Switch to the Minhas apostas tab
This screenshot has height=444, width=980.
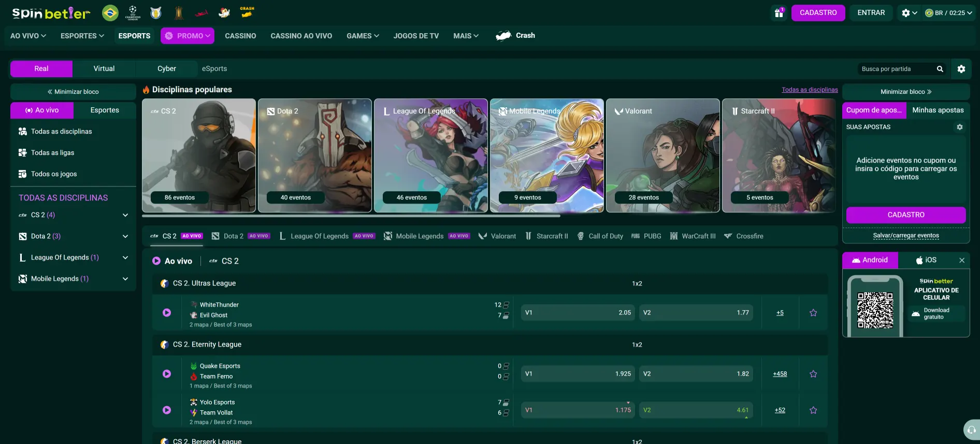coord(938,110)
